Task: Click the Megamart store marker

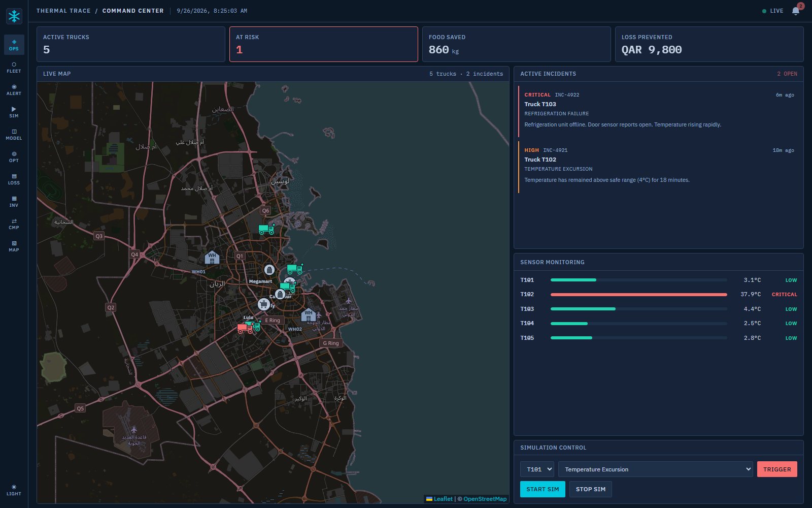Action: coord(269,270)
